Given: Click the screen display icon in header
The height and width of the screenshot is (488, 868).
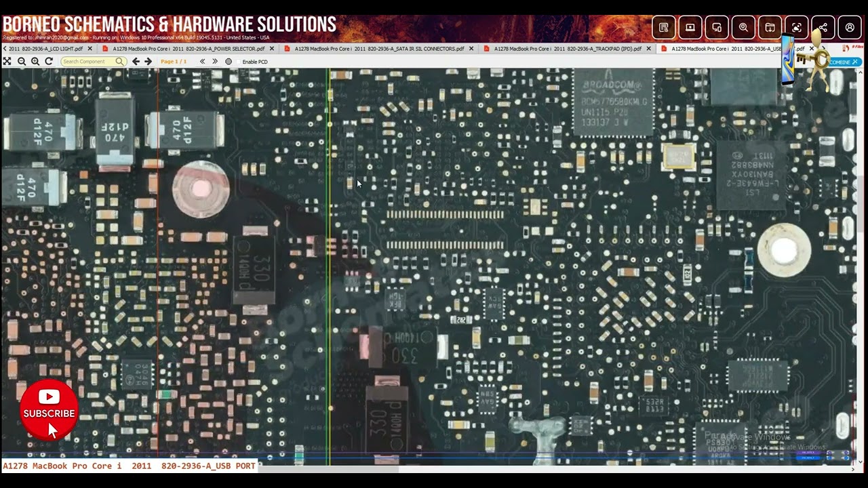Looking at the screenshot, I should coord(690,28).
